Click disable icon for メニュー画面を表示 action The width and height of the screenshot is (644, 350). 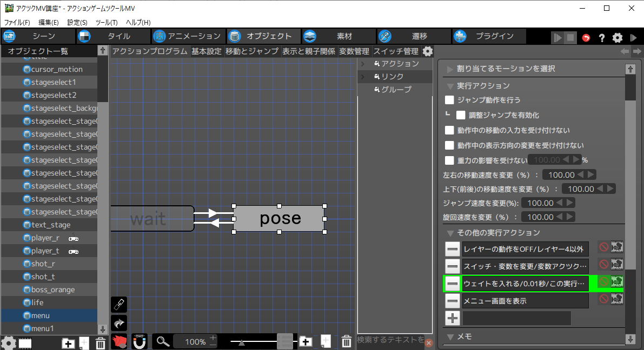point(603,299)
